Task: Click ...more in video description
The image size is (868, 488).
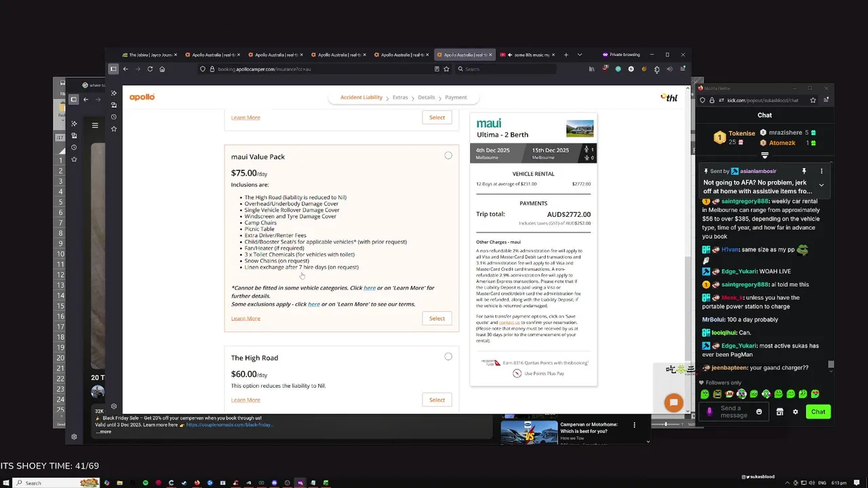Action: click(x=104, y=432)
